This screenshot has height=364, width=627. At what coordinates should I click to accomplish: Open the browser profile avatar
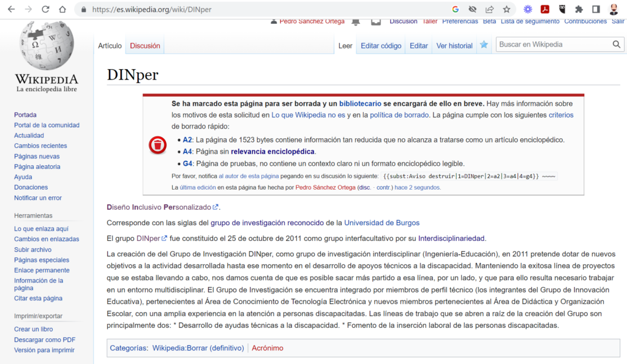(x=614, y=9)
